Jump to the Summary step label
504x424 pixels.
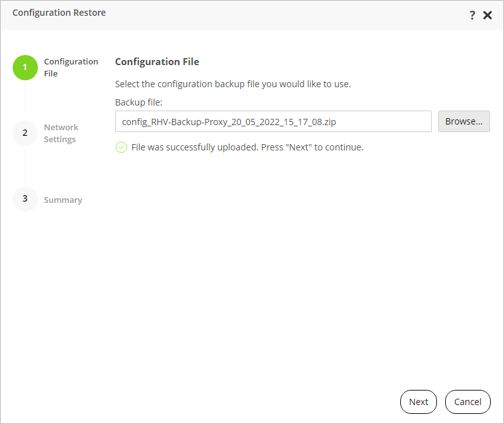[x=63, y=200]
